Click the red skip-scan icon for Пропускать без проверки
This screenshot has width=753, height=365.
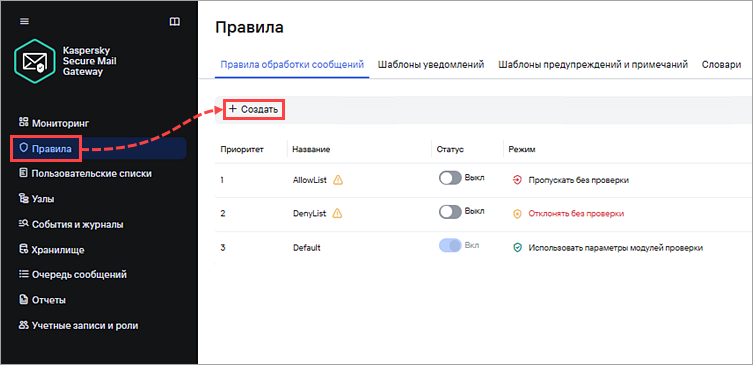[x=517, y=180]
